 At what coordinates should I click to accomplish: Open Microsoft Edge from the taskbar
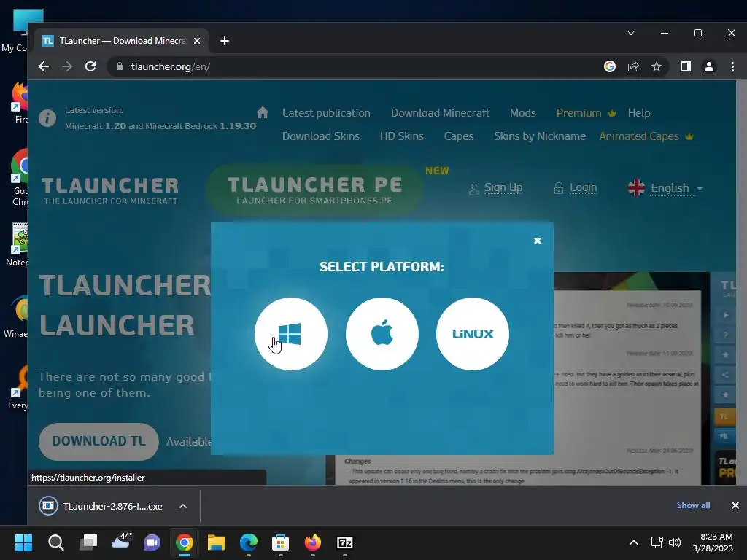point(249,542)
